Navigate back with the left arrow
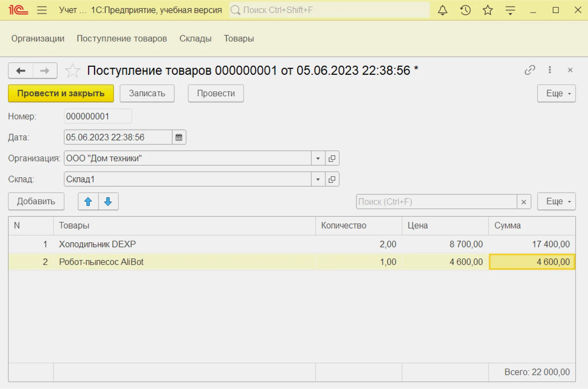Image resolution: width=588 pixels, height=389 pixels. click(x=21, y=71)
